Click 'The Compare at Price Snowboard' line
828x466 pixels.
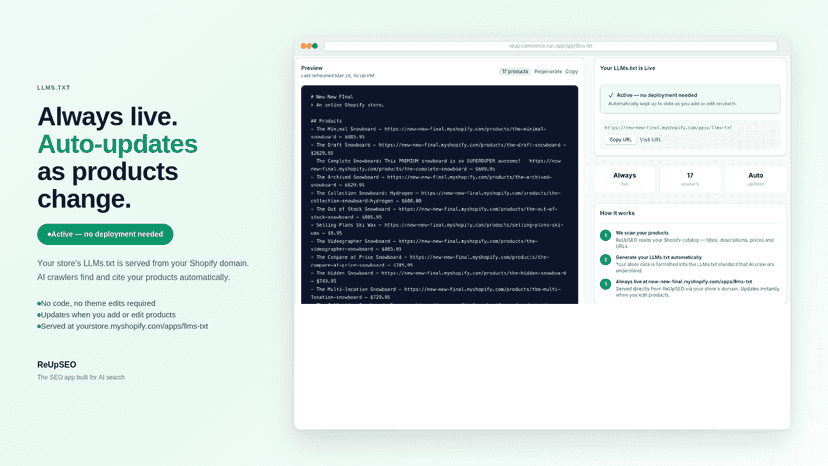tap(430, 261)
